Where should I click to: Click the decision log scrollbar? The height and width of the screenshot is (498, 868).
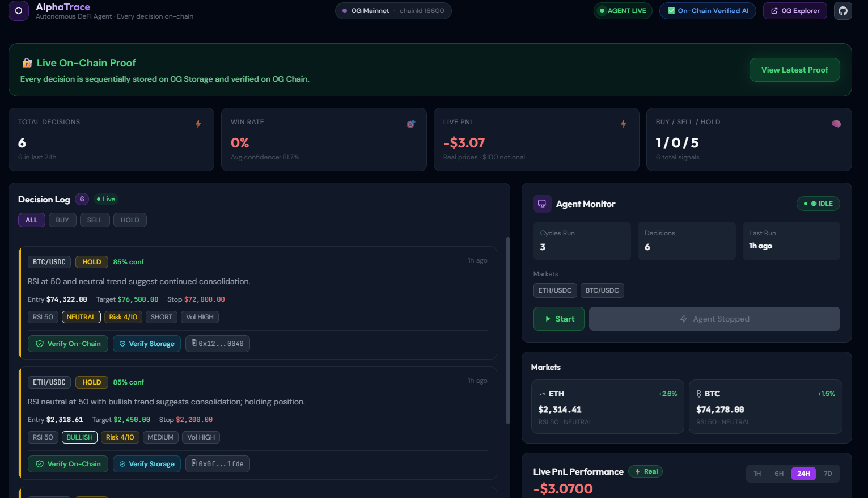click(x=507, y=331)
